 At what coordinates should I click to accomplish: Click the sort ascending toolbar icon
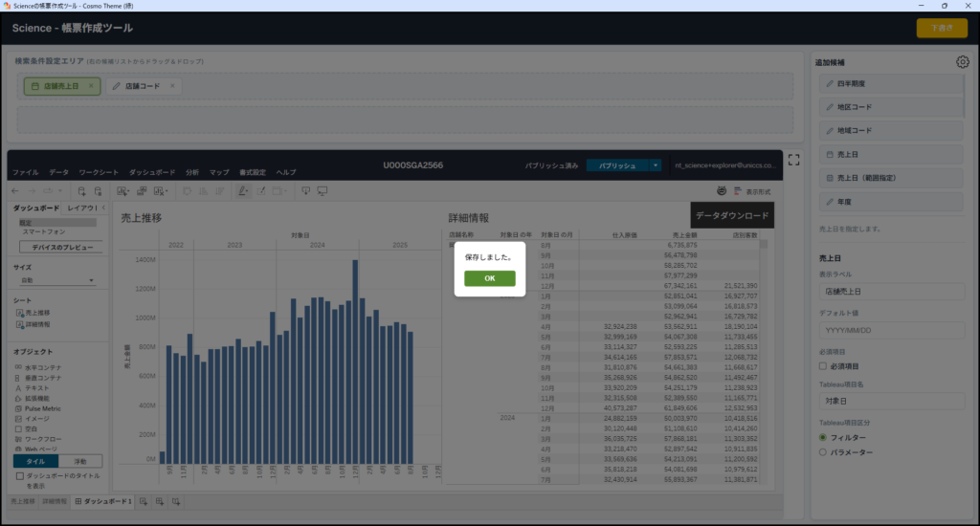pos(203,191)
